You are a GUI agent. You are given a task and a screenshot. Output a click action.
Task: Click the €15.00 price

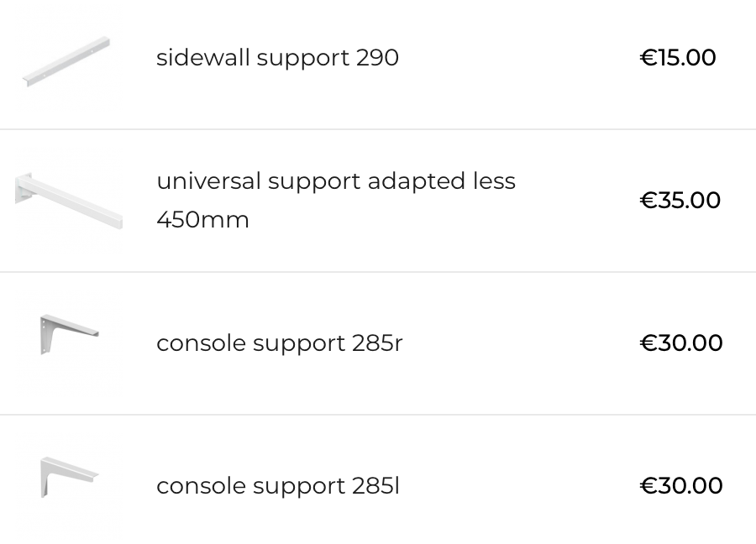click(x=678, y=58)
